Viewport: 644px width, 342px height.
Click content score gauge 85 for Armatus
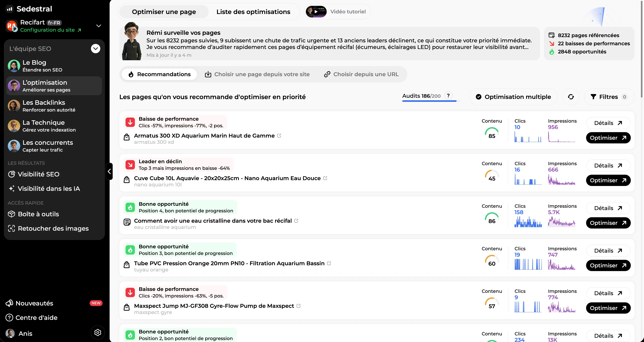point(492,133)
